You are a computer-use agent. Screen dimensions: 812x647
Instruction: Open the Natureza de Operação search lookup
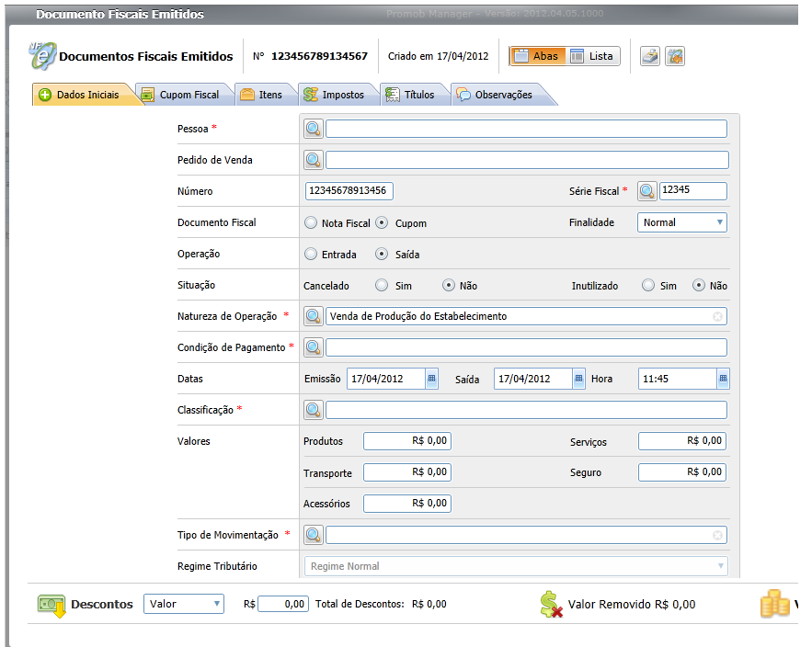[x=314, y=316]
